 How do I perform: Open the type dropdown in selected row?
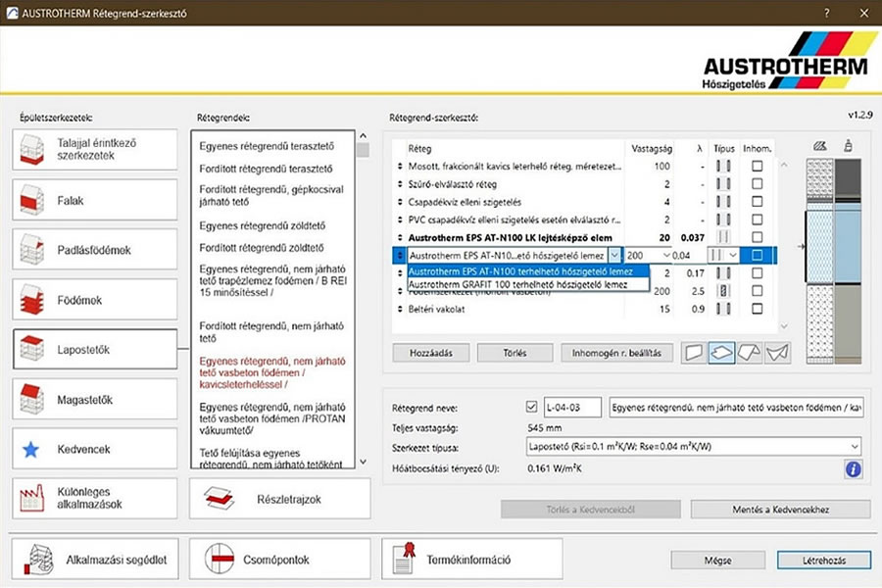click(732, 256)
